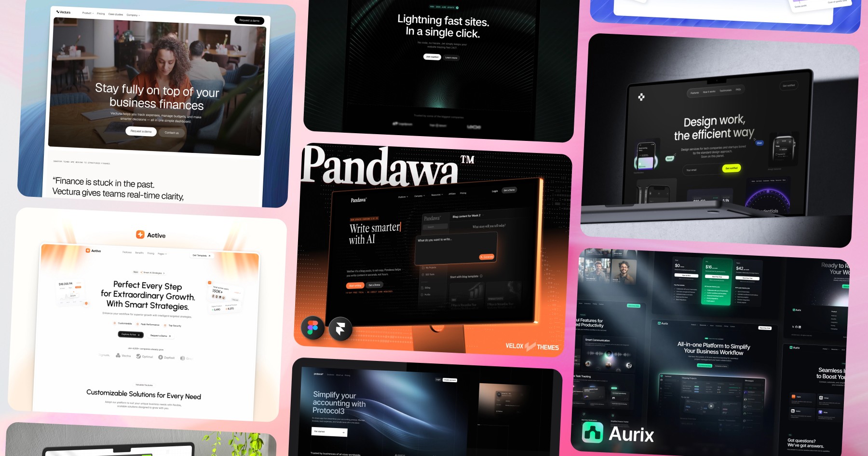Click the green Get notified button
The width and height of the screenshot is (868, 456).
pos(731,168)
